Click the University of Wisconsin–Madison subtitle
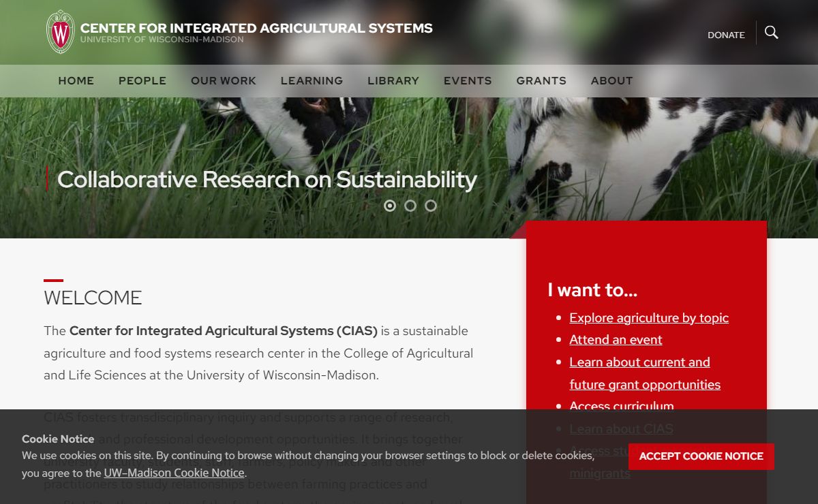 [162, 40]
